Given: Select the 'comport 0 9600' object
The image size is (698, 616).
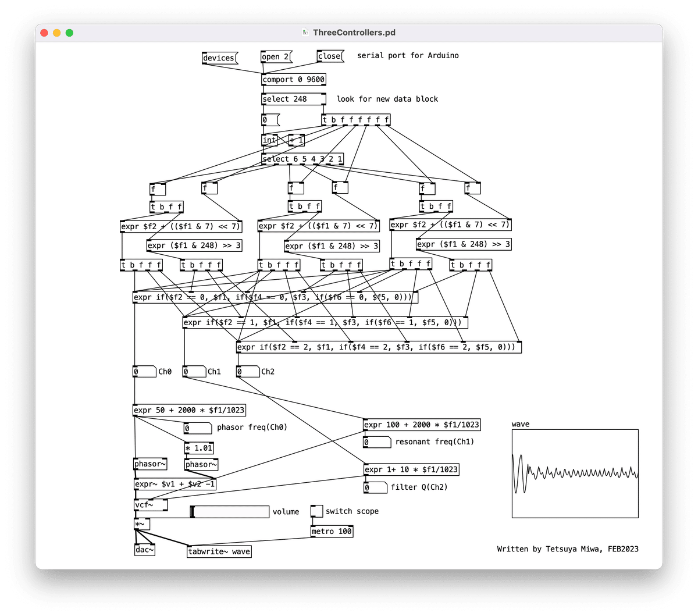Looking at the screenshot, I should pyautogui.click(x=294, y=80).
